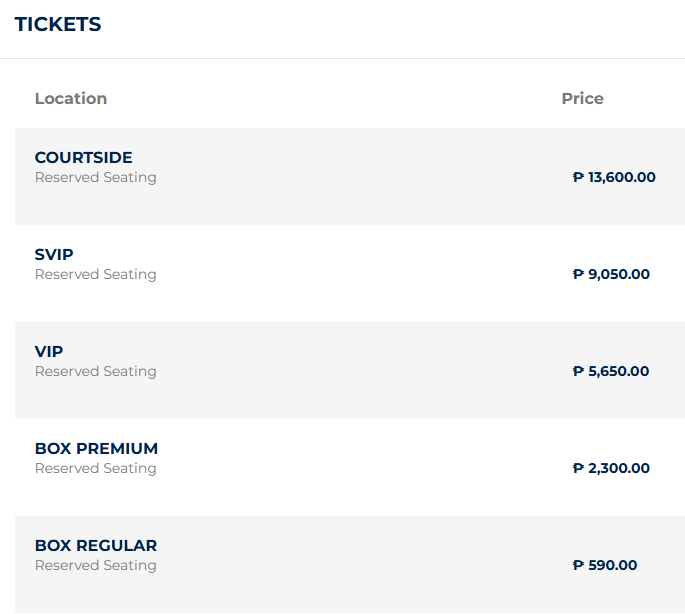Viewport: 685px width, 614px height.
Task: Click the ₱ 13,600.00 Courtside price
Action: [x=614, y=177]
